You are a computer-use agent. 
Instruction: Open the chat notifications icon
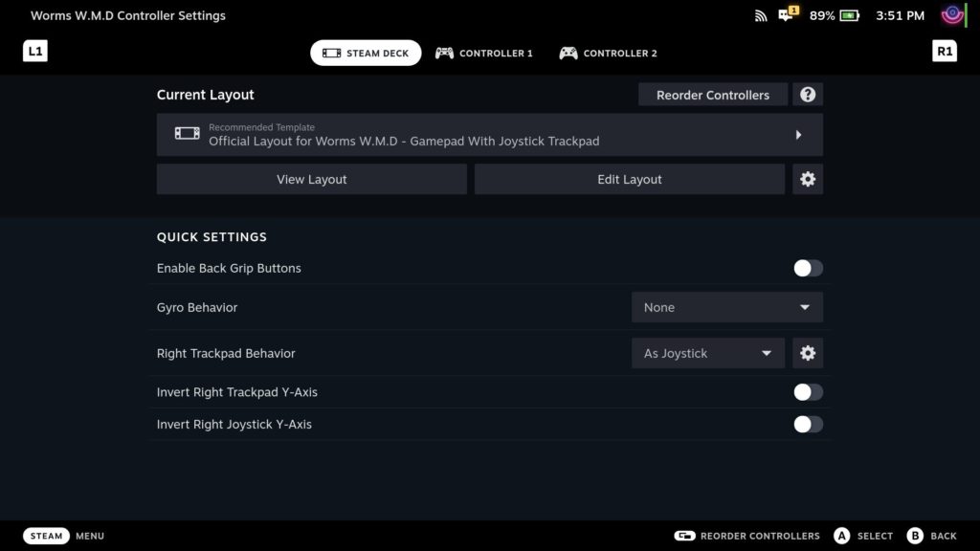pyautogui.click(x=788, y=13)
